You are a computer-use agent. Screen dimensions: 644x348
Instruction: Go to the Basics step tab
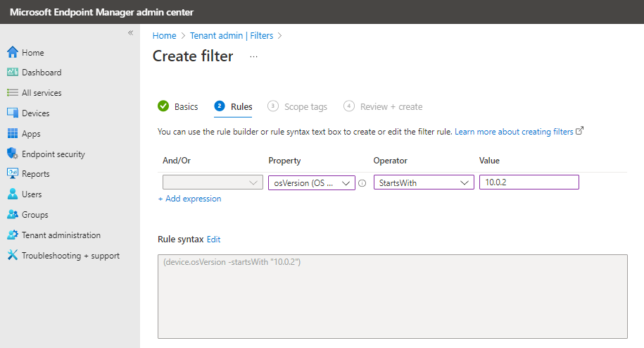[178, 107]
